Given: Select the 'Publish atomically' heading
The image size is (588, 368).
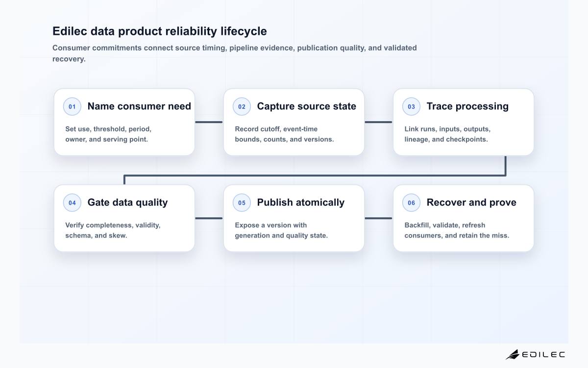Looking at the screenshot, I should (301, 203).
